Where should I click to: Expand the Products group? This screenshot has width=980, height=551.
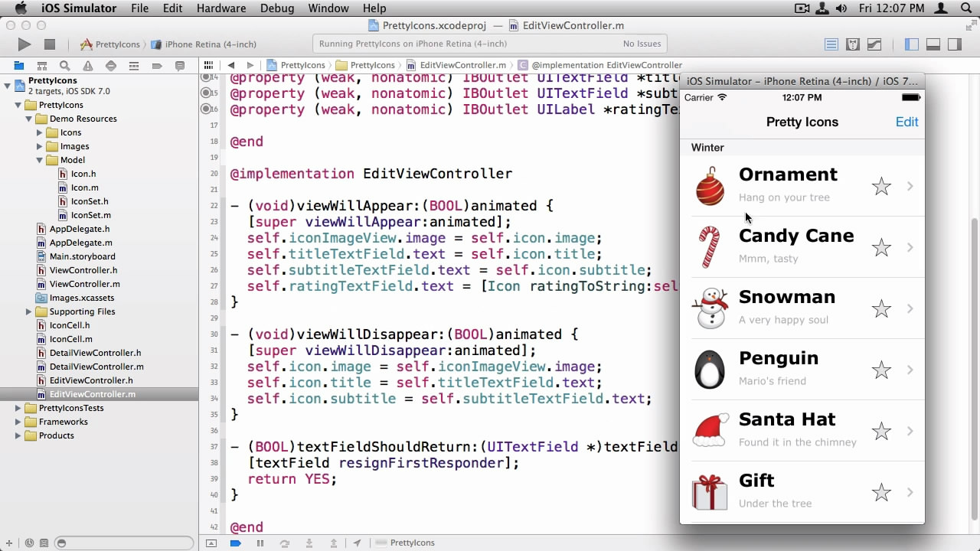(18, 435)
